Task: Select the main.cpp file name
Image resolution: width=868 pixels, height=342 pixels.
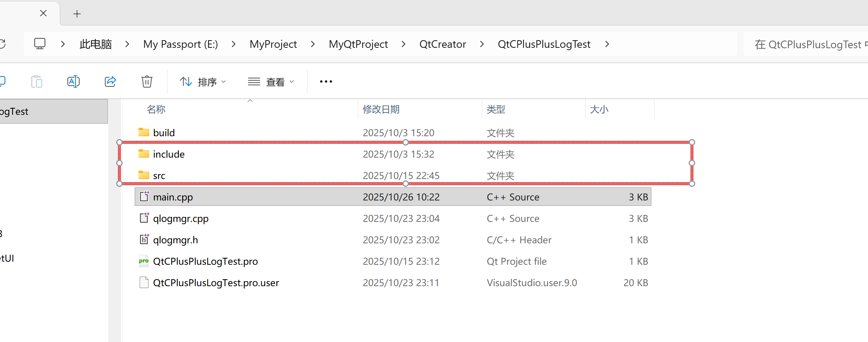Action: (173, 197)
